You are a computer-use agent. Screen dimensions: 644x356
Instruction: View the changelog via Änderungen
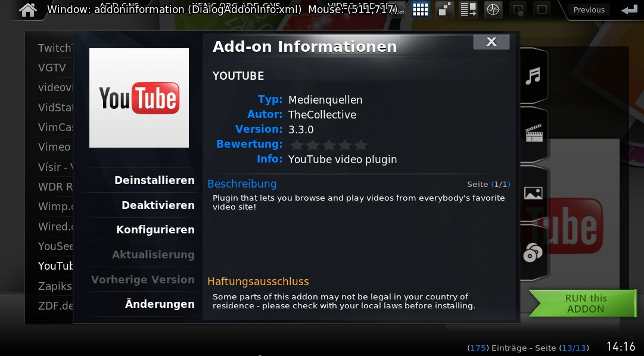click(160, 304)
